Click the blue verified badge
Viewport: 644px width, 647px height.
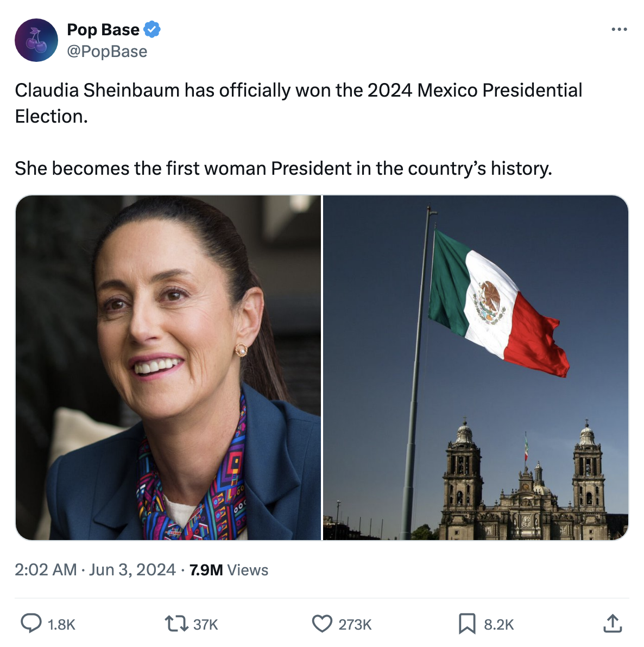[152, 30]
